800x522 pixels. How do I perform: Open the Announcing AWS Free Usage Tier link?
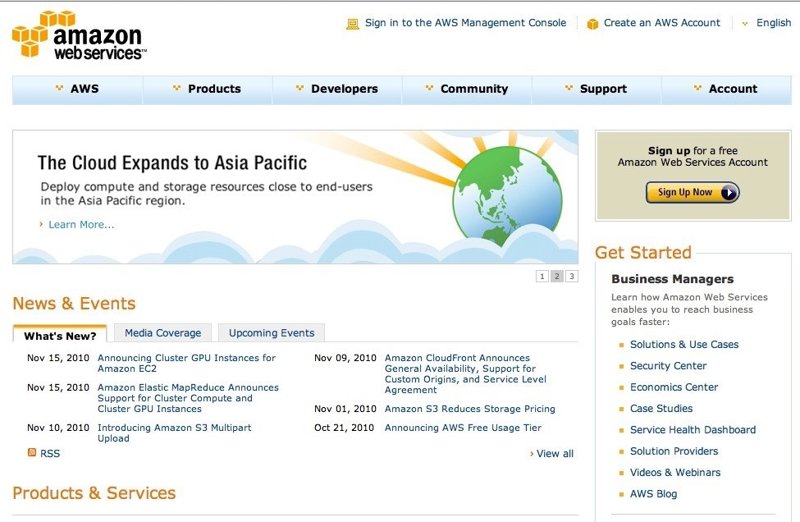pyautogui.click(x=463, y=428)
